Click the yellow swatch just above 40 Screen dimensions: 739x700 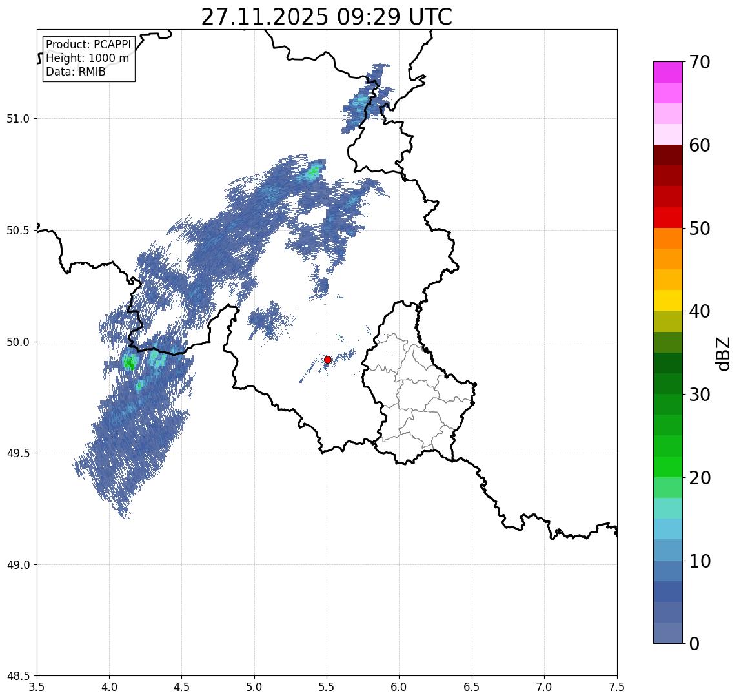[x=668, y=300]
